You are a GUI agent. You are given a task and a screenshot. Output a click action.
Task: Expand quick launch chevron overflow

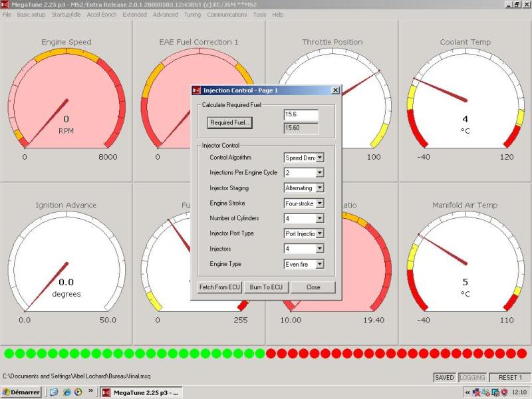90,390
